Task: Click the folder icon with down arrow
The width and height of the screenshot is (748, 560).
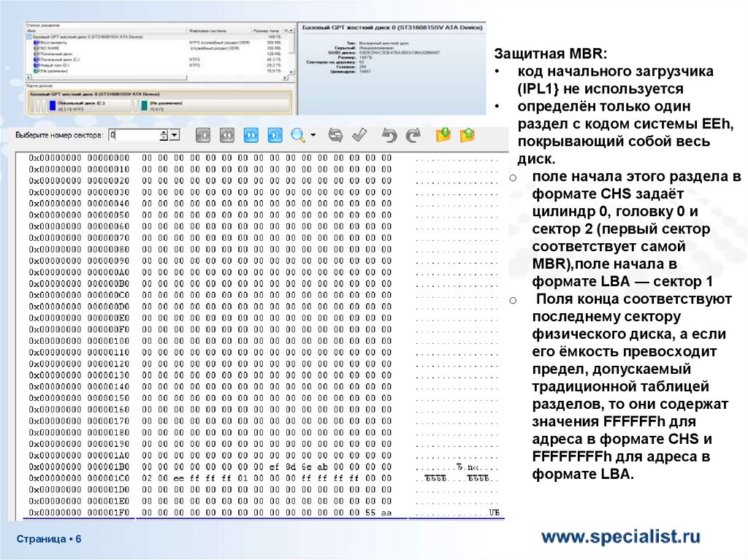Action: click(443, 135)
